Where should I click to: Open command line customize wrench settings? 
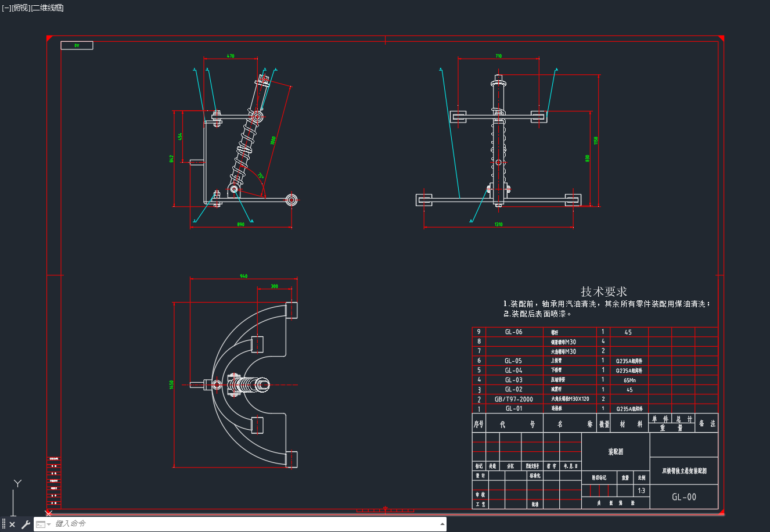[x=26, y=524]
